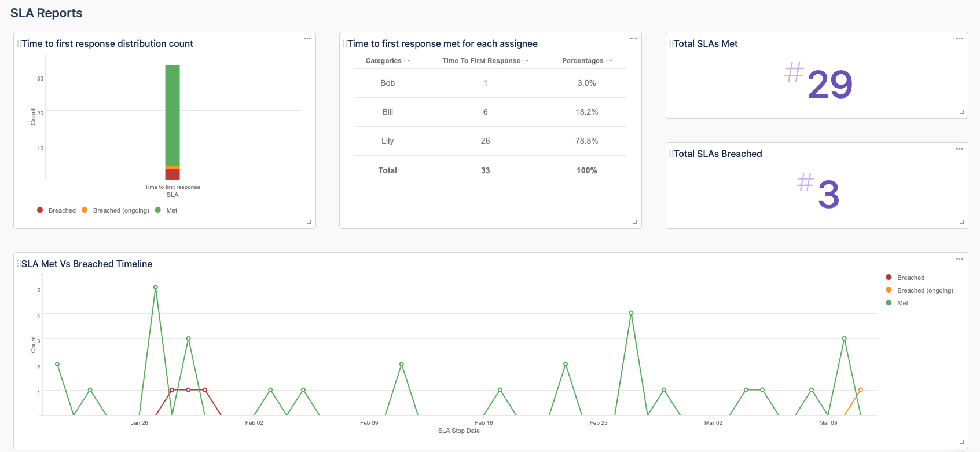Open ellipsis menu on Total SLAs Met
This screenshot has height=452, width=980.
coord(960,39)
